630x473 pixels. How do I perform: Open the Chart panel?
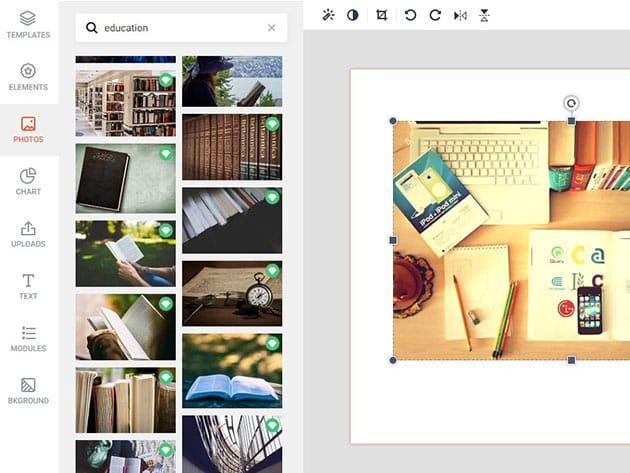[x=28, y=181]
